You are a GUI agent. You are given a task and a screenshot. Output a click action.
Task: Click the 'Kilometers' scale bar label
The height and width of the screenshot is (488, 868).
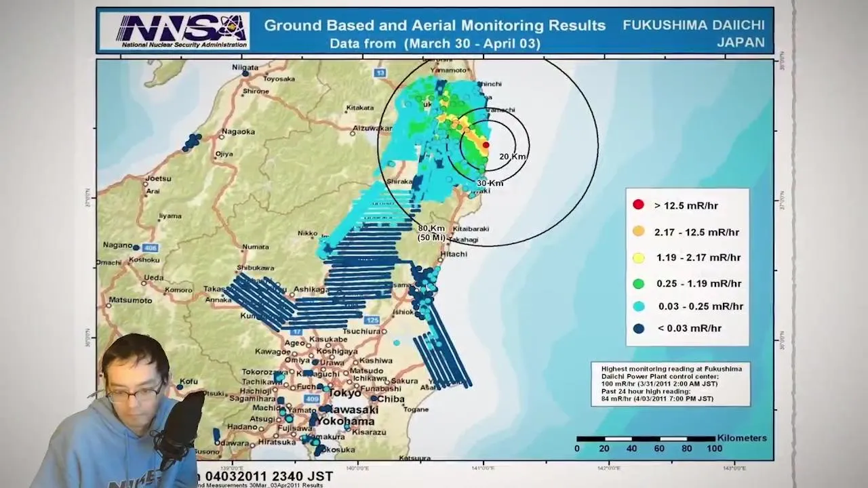(742, 438)
